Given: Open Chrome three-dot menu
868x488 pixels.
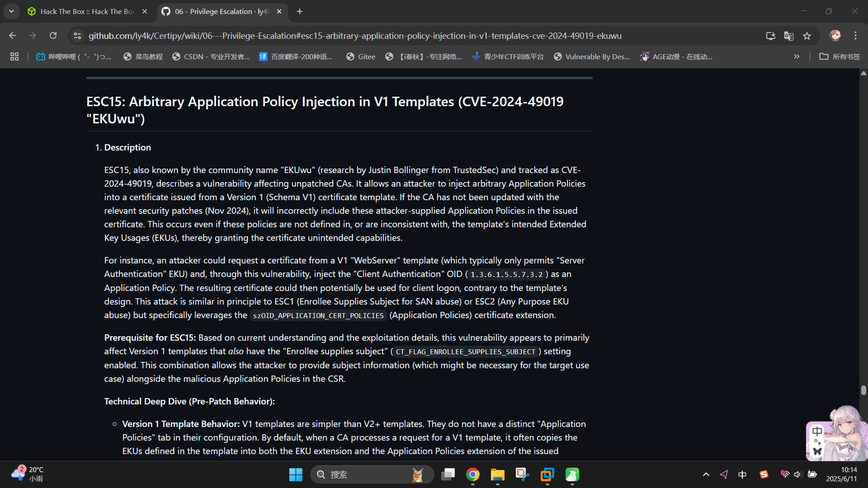Looking at the screenshot, I should coord(855,36).
